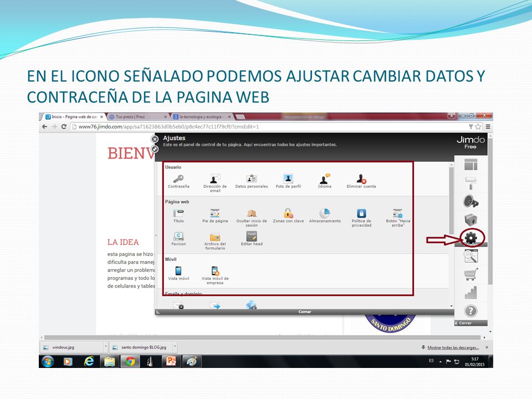Open the Editar head setting
This screenshot has height=399, width=532.
click(252, 239)
